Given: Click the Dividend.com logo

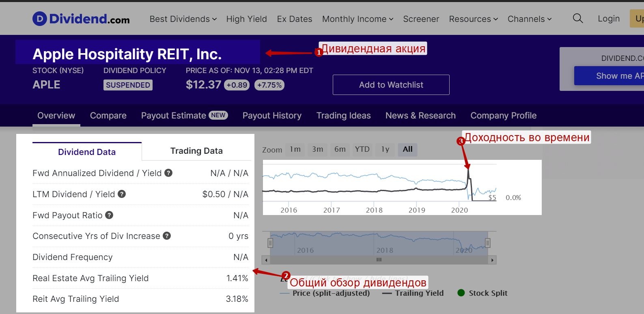Looking at the screenshot, I should (x=81, y=19).
